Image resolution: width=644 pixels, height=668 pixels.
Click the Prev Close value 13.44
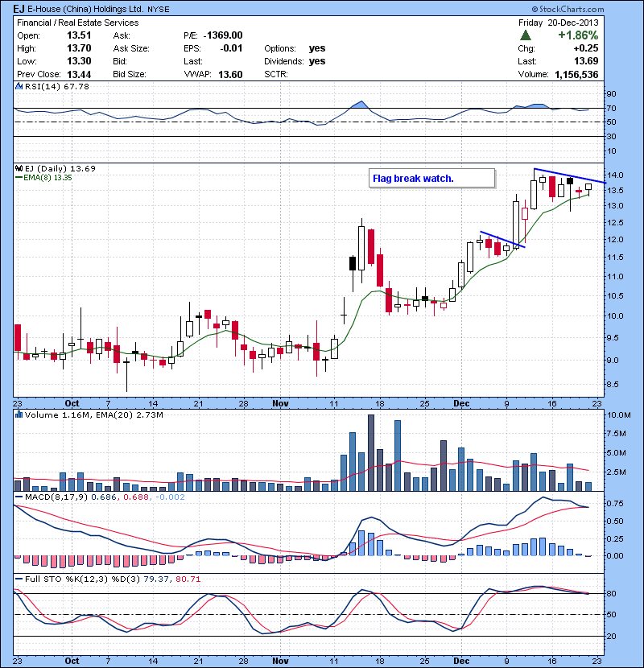pos(79,74)
